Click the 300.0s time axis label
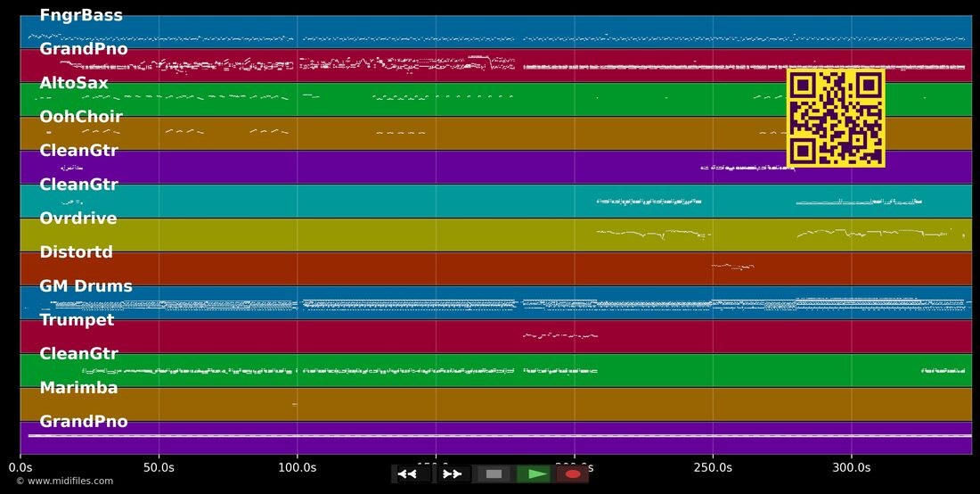 coord(852,467)
